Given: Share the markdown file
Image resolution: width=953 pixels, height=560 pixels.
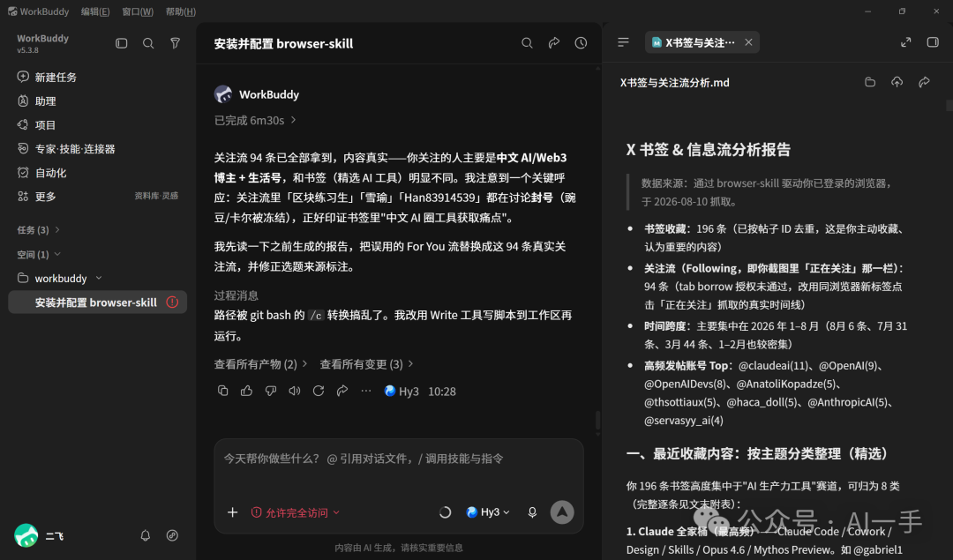Looking at the screenshot, I should tap(925, 82).
